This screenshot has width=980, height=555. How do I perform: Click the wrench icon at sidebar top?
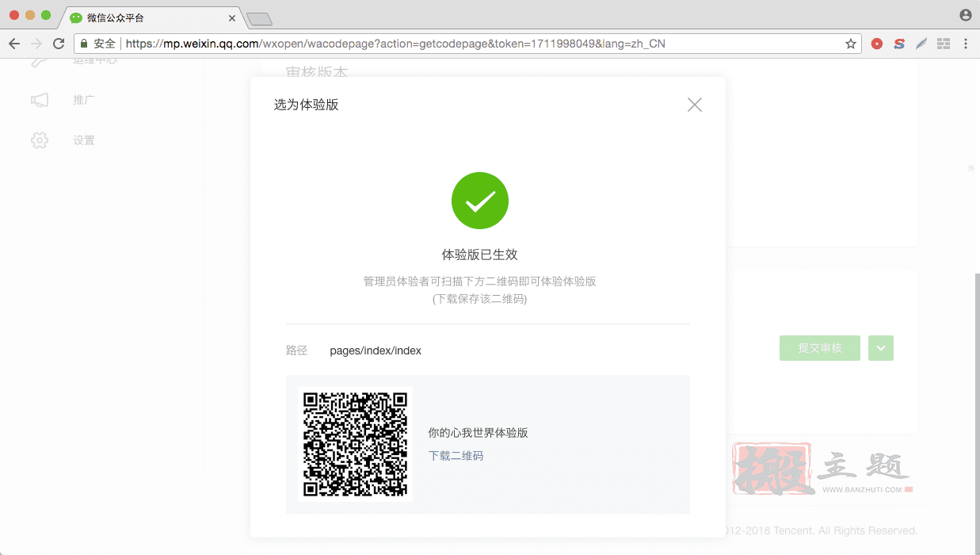point(40,62)
